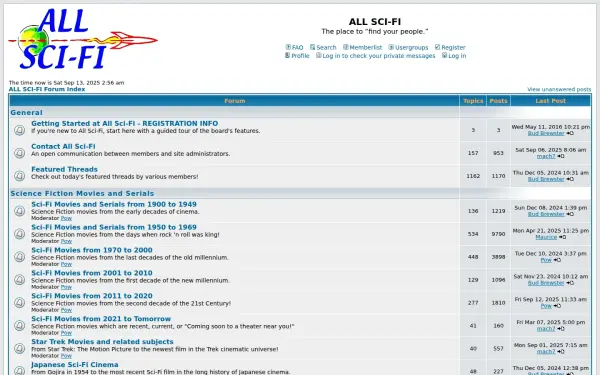Go to the Register page
Screen dimensions: 600x375
(453, 47)
